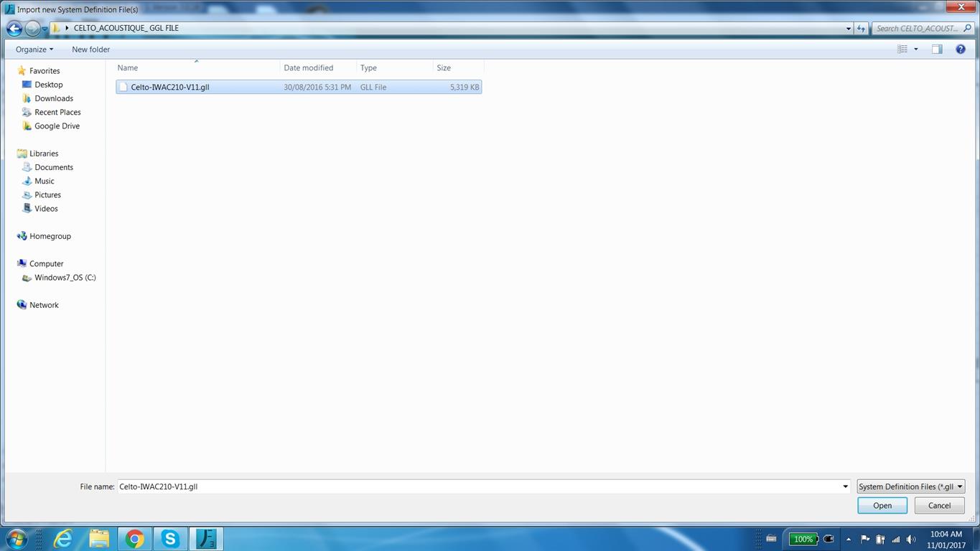Screen dimensions: 980x551
Task: Open Google Chrome from the taskbar
Action: tap(134, 539)
